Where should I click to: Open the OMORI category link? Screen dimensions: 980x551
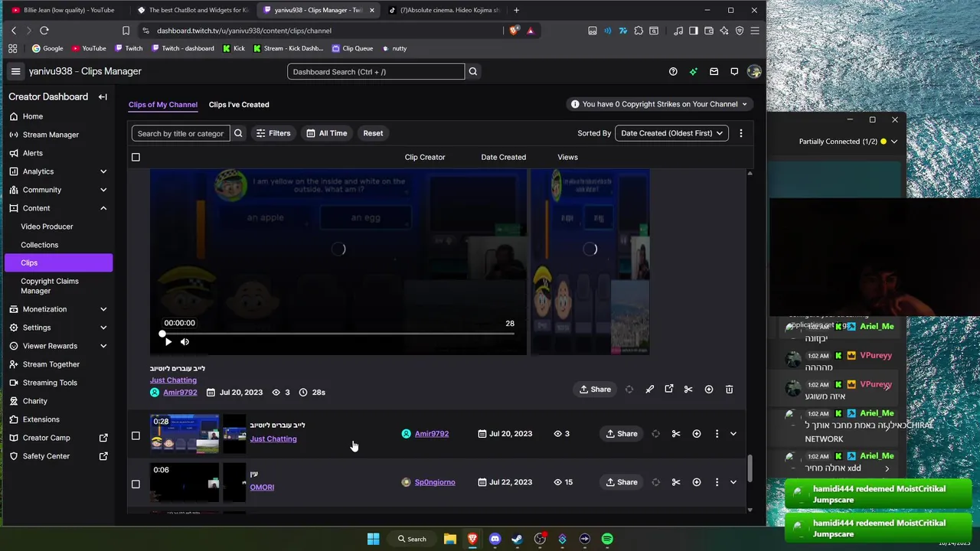262,487
